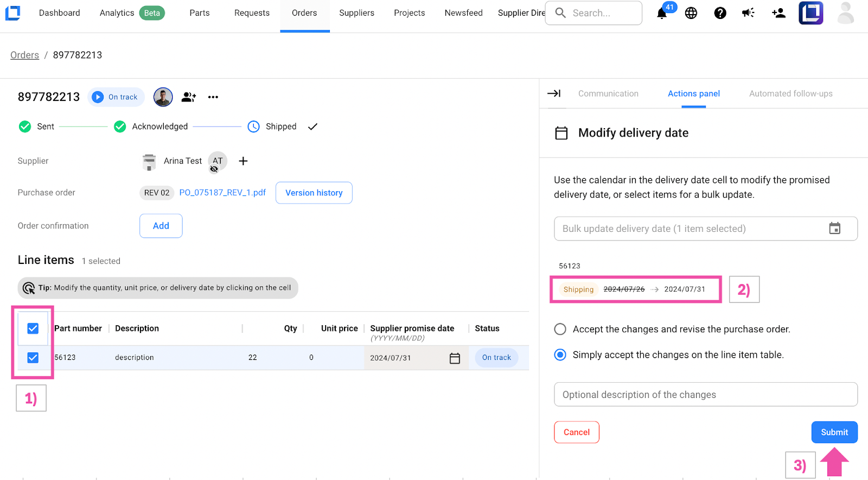The image size is (868, 480).
Task: Open the PO_075187_REV_1.pdf link
Action: tap(222, 193)
